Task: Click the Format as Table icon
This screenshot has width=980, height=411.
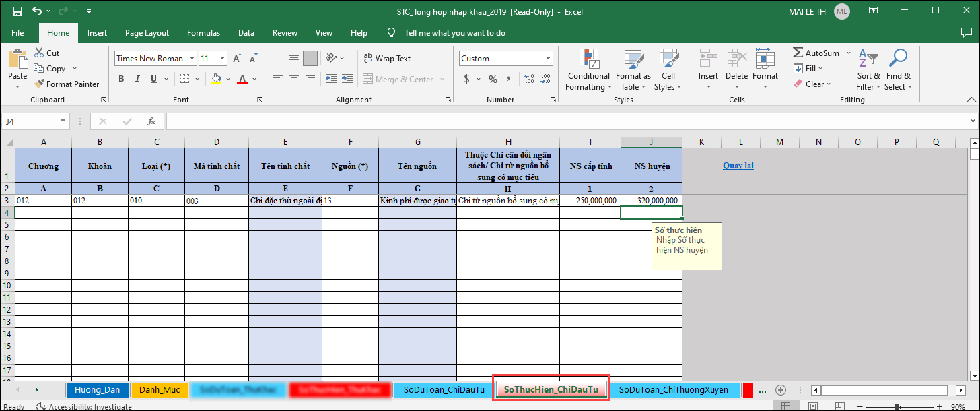Action: point(633,59)
